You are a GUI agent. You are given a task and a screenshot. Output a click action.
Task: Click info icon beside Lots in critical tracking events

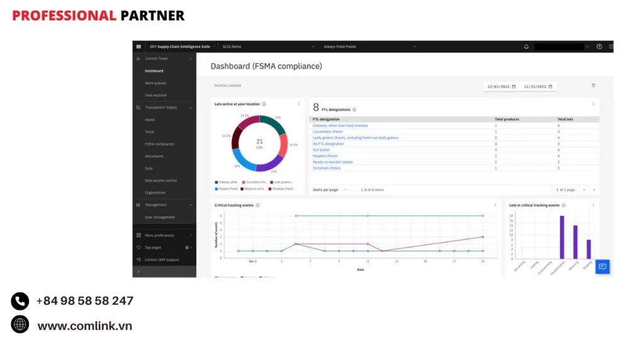point(563,205)
